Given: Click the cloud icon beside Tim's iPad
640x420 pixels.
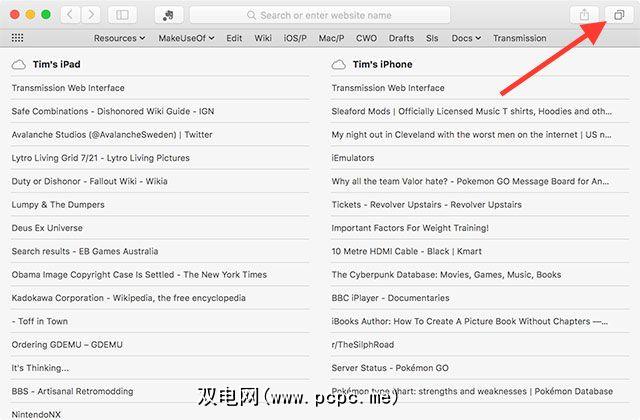Looking at the screenshot, I should (x=19, y=64).
